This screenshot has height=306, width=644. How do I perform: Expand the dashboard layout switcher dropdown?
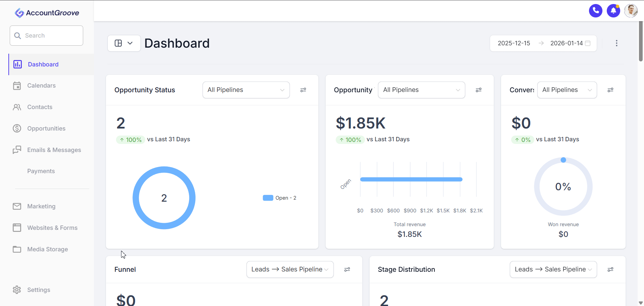pos(124,43)
